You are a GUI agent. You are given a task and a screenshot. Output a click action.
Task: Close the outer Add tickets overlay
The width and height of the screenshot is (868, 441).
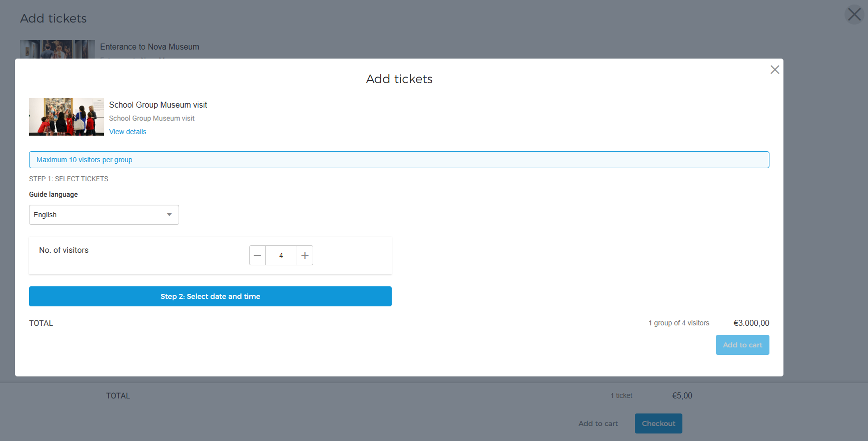854,15
